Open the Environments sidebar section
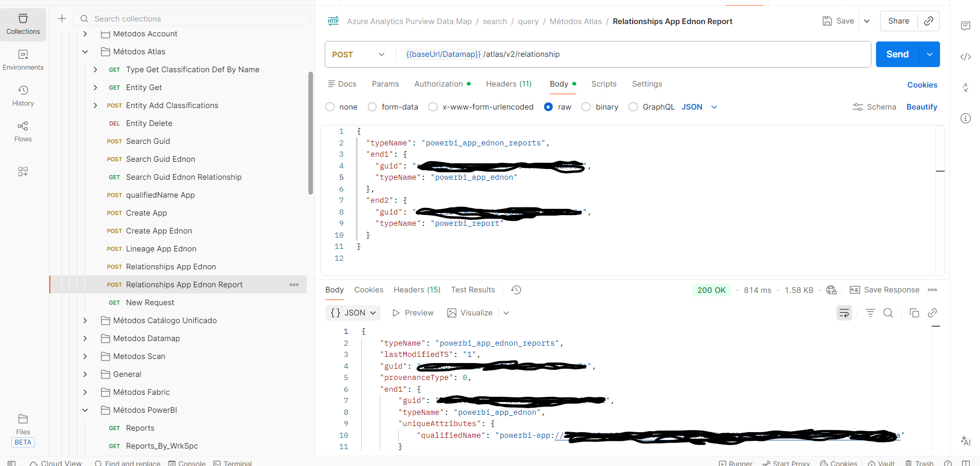 pyautogui.click(x=23, y=60)
